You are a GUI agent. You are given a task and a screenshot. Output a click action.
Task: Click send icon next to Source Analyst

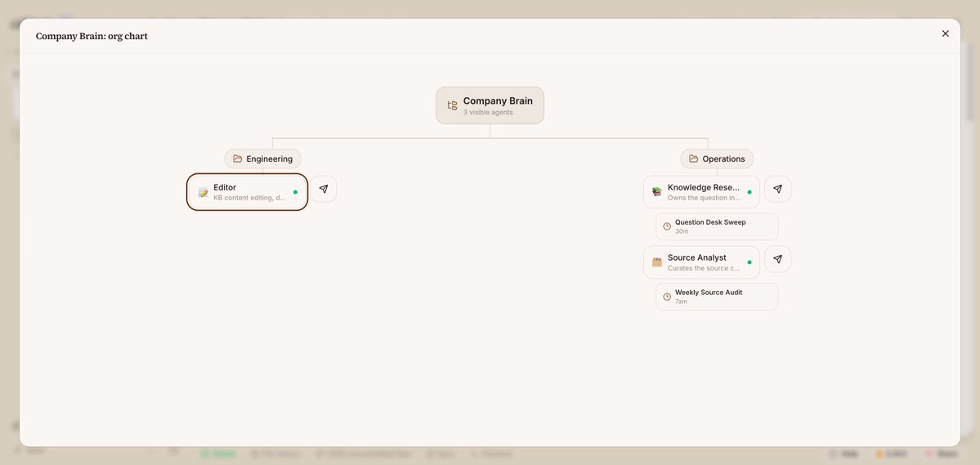coord(777,259)
